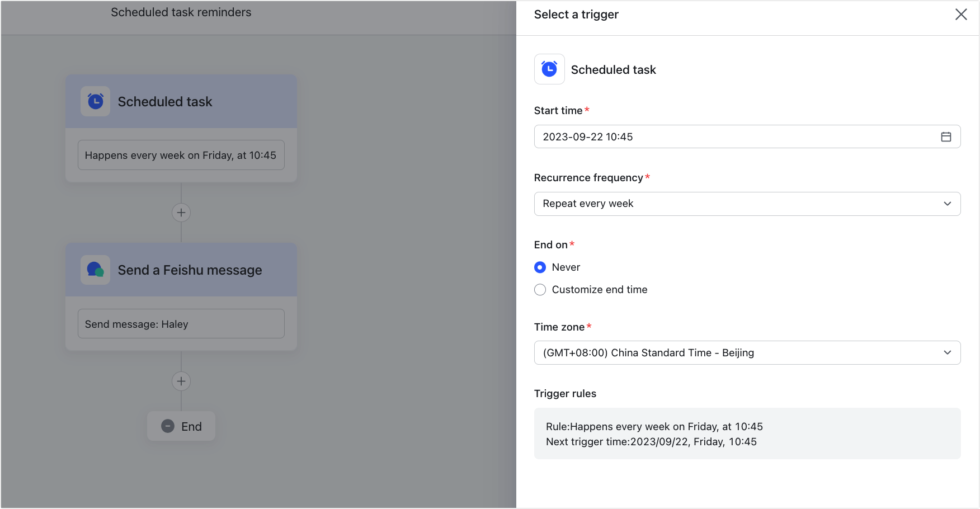Click the Feishu message chat bubble icon
Screen dimensions: 980x509
(x=96, y=270)
